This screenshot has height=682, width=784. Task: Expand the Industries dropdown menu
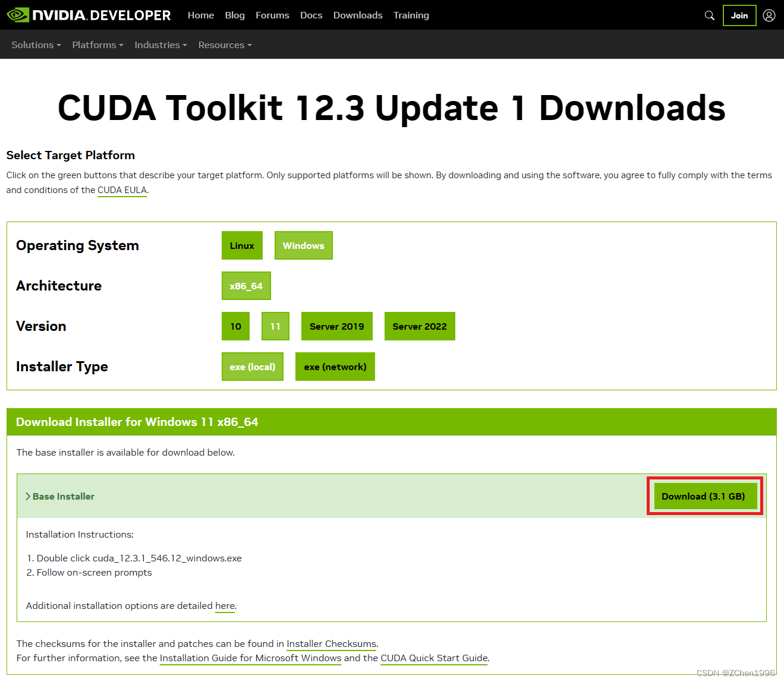click(x=161, y=45)
